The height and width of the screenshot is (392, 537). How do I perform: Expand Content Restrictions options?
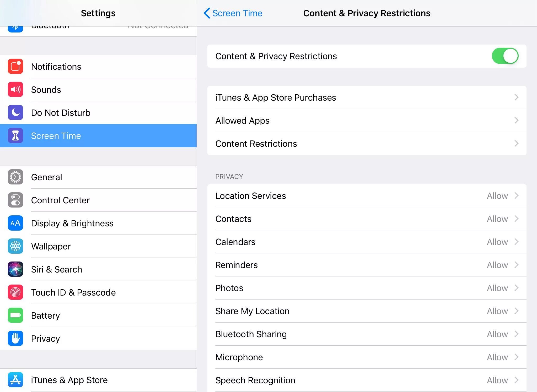367,144
